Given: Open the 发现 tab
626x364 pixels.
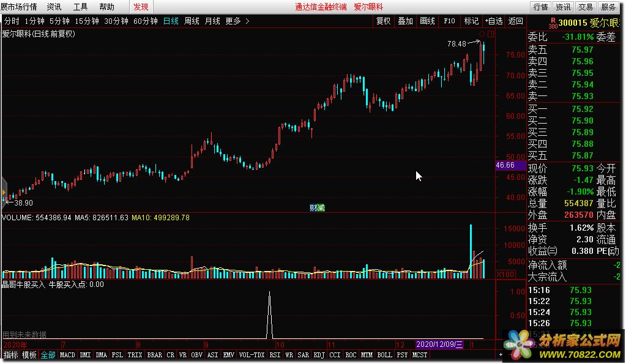Looking at the screenshot, I should coord(141,7).
